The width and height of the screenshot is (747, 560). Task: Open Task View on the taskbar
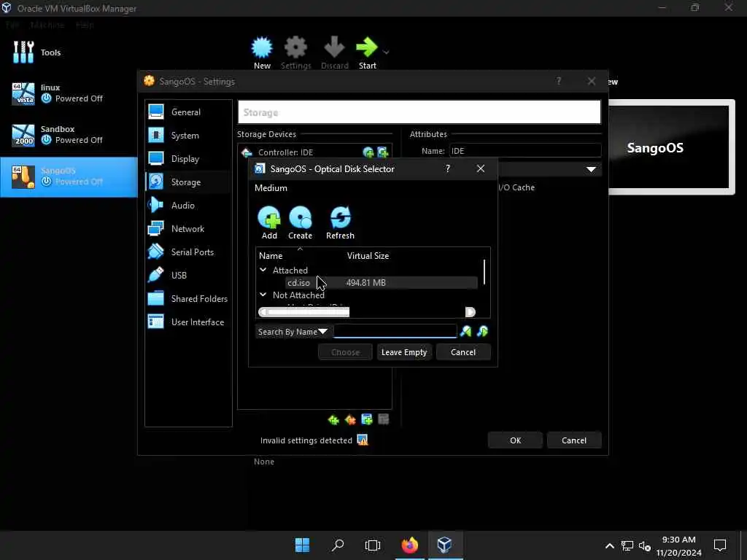373,545
